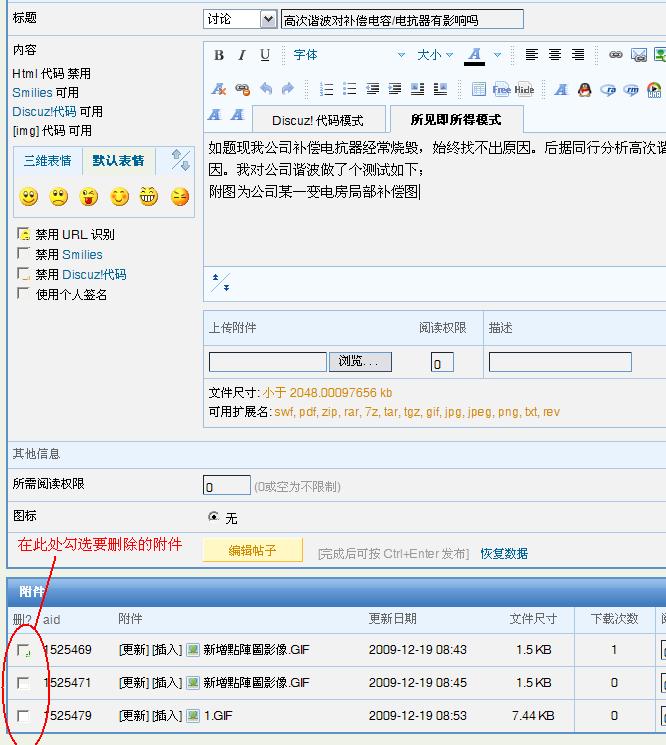Screen dimensions: 666x745
Task: Center align the text
Action: [x=554, y=55]
